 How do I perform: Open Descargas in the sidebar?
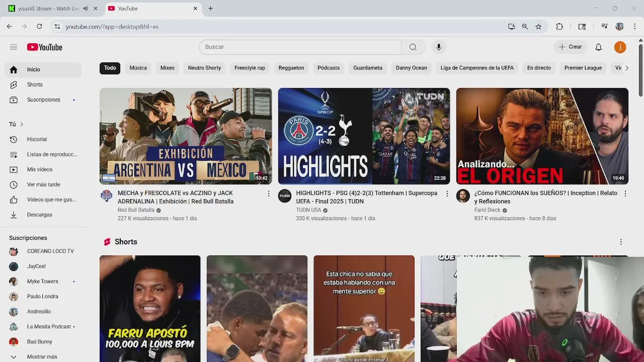pos(43,215)
